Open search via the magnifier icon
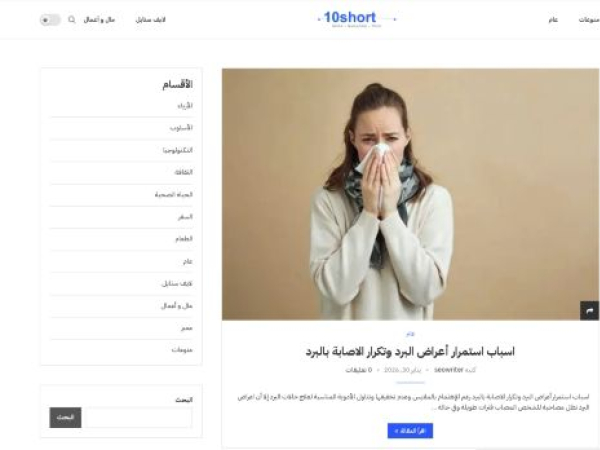Image resolution: width=600 pixels, height=450 pixels. pos(72,20)
